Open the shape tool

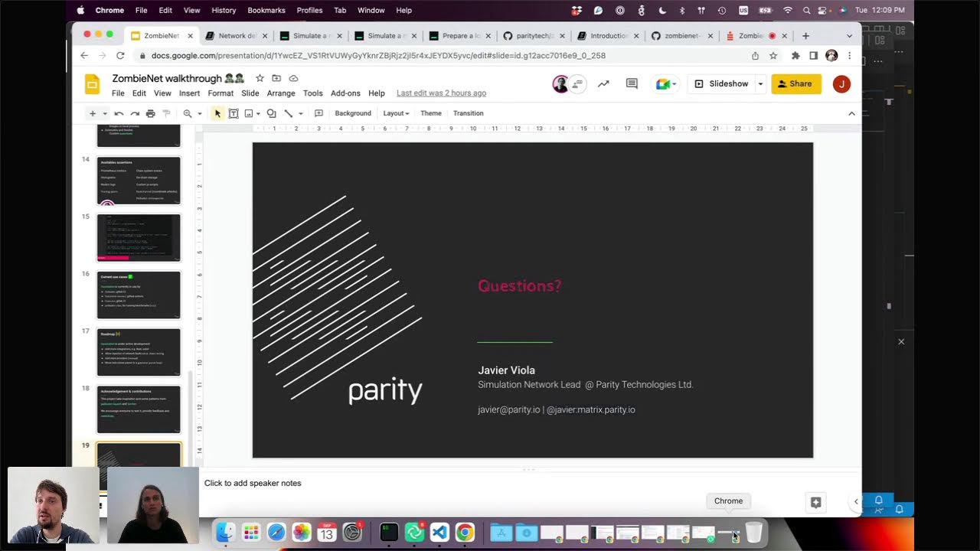(271, 113)
